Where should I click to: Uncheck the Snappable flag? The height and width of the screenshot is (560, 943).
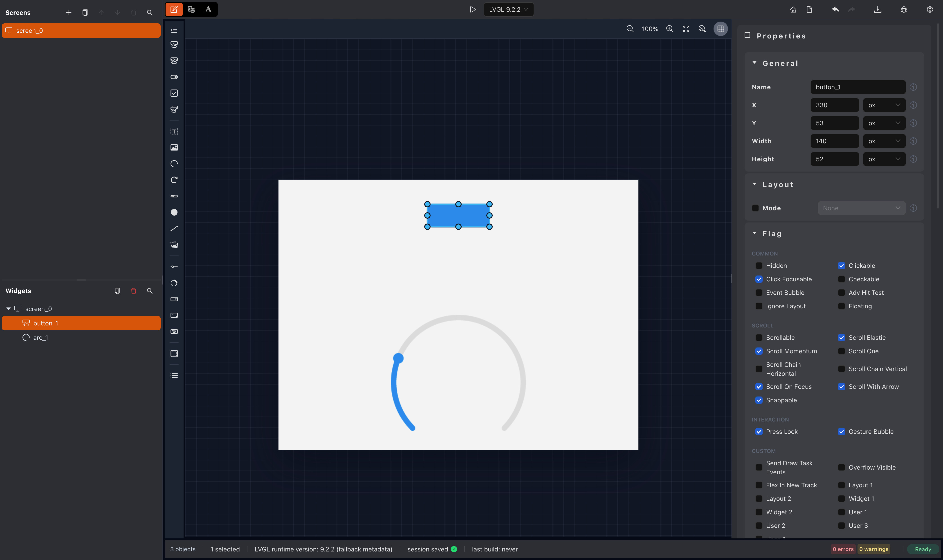click(759, 400)
